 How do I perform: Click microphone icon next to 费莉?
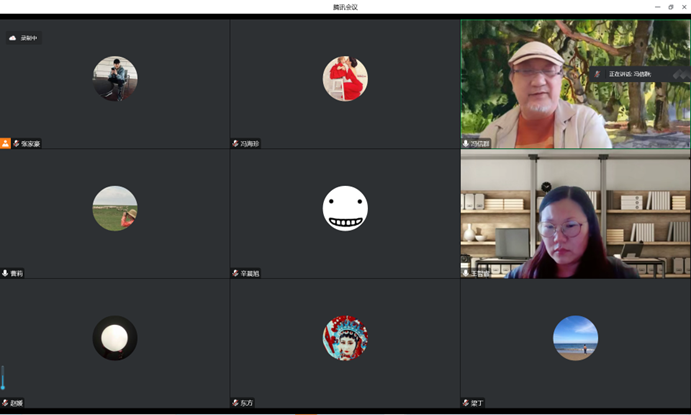pos(5,273)
